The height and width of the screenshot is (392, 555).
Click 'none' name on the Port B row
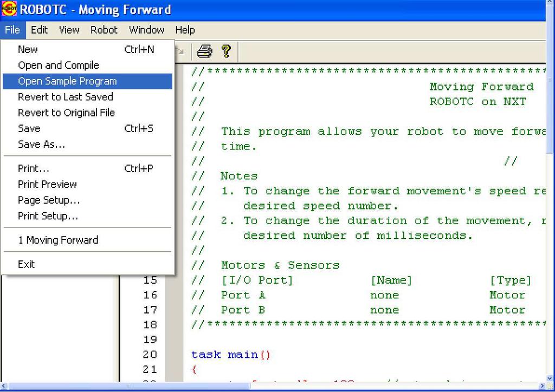(384, 310)
